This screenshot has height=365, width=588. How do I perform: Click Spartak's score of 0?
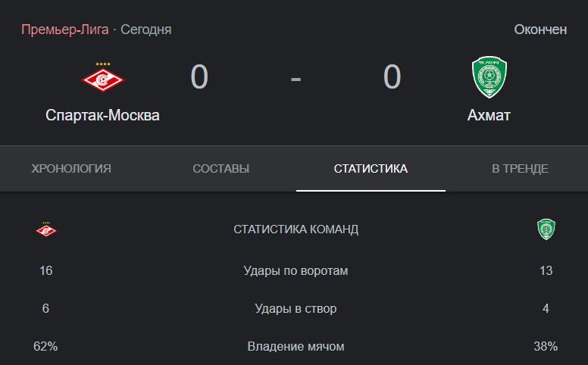199,76
